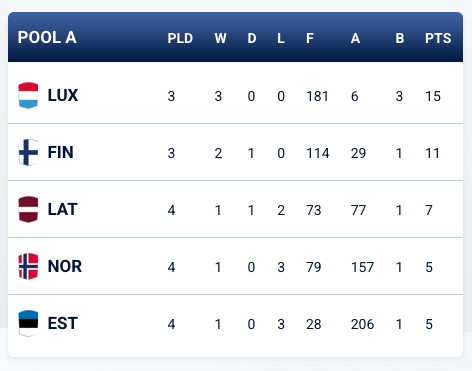Sort by the PLD column header
The image size is (472, 371).
180,38
